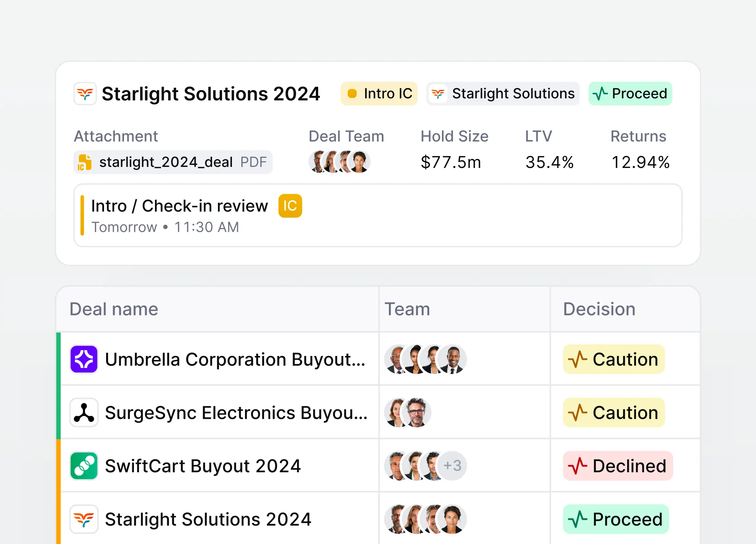Click the Starlight Solutions logo beside card title

click(85, 94)
